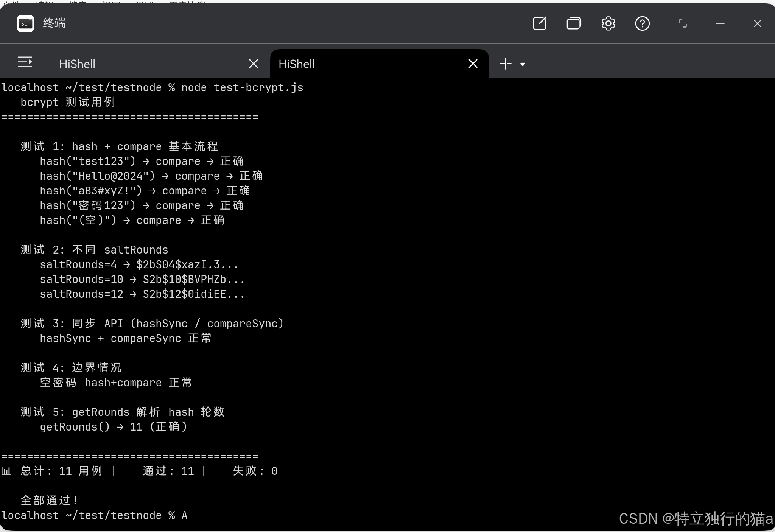This screenshot has height=532, width=775.
Task: Click '测试 2: 不同 saltRounds' line
Action: 94,250
